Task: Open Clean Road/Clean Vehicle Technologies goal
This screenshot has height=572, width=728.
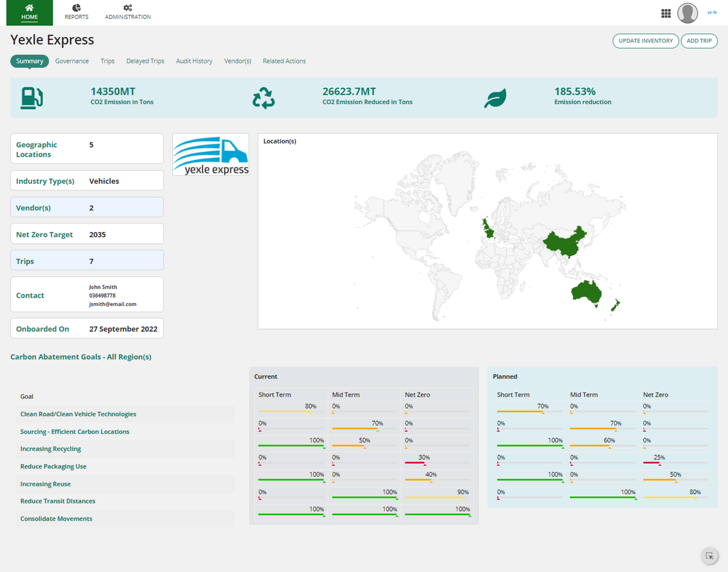Action: pyautogui.click(x=78, y=414)
